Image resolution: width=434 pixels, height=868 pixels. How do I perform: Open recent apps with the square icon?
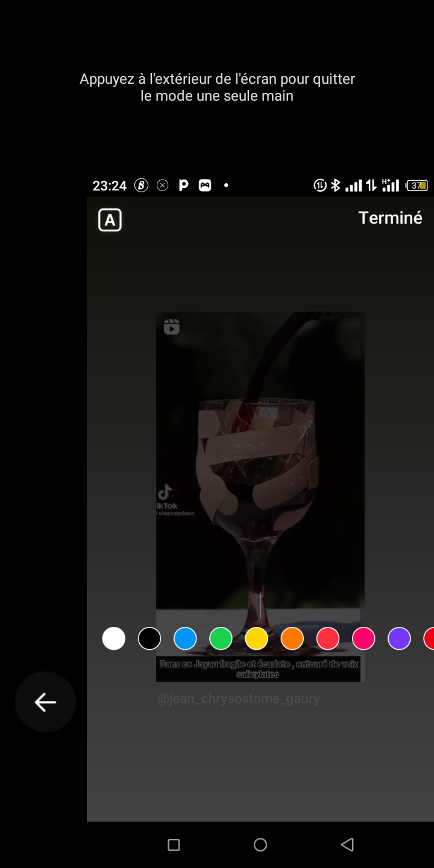[x=174, y=845]
